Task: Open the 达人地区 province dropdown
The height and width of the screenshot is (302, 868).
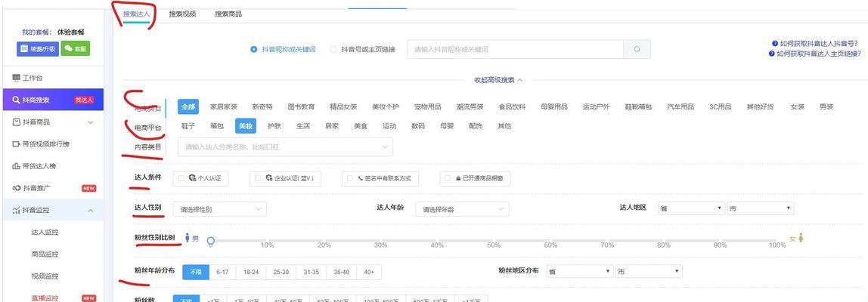Action: point(691,208)
